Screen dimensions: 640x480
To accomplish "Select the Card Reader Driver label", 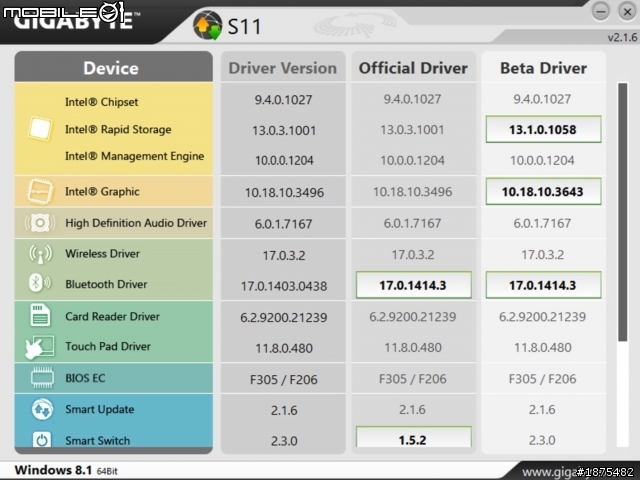I will [112, 316].
